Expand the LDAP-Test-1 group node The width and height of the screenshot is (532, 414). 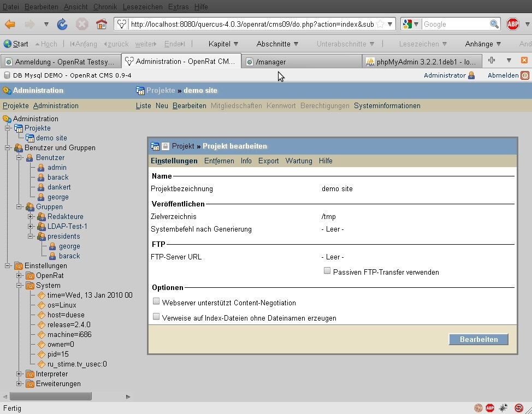[x=31, y=226]
